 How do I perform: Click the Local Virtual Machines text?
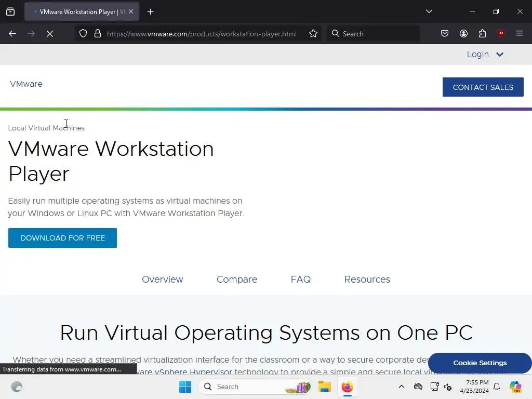[46, 128]
